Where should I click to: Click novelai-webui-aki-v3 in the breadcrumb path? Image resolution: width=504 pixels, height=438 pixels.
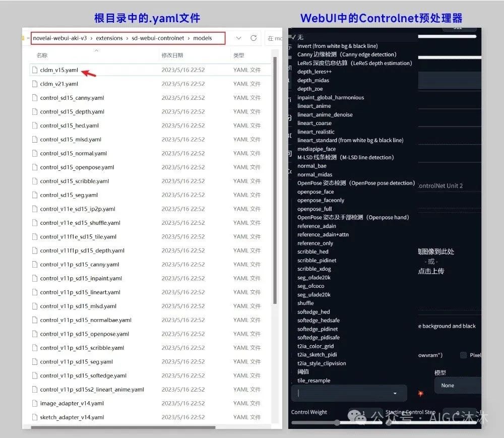tap(60, 38)
